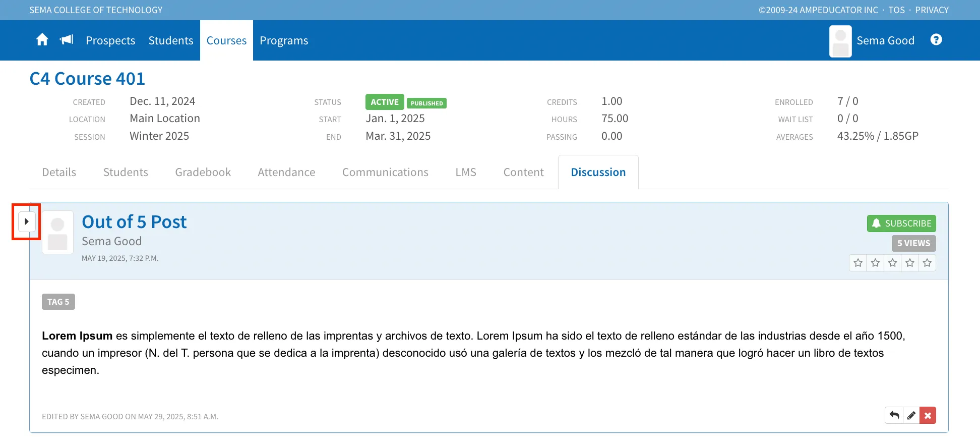Open the help question mark icon
The height and width of the screenshot is (444, 980).
tap(936, 40)
